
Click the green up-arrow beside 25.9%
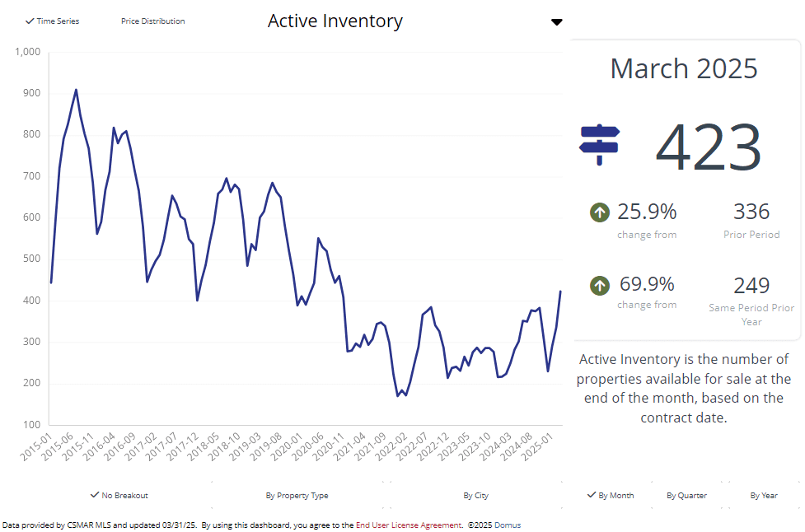click(600, 212)
